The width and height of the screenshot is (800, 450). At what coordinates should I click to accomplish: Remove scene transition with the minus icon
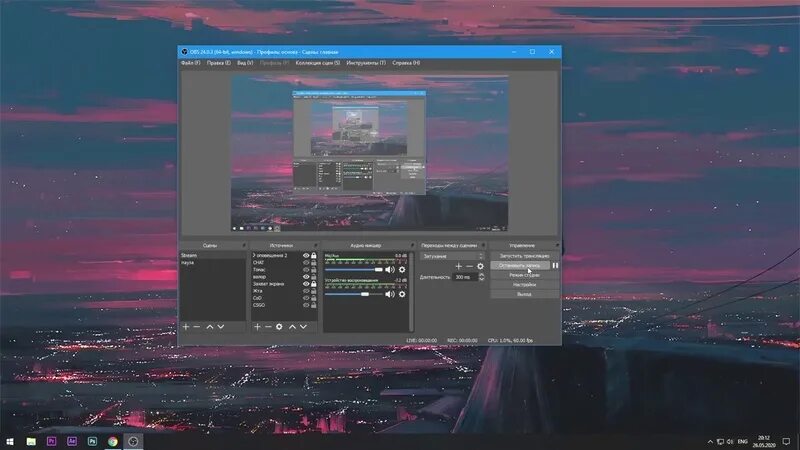(469, 266)
